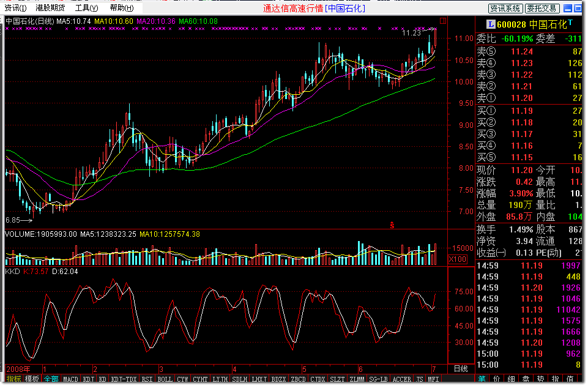
Task: Switch to the SLZT indicator tab
Action: click(x=337, y=379)
